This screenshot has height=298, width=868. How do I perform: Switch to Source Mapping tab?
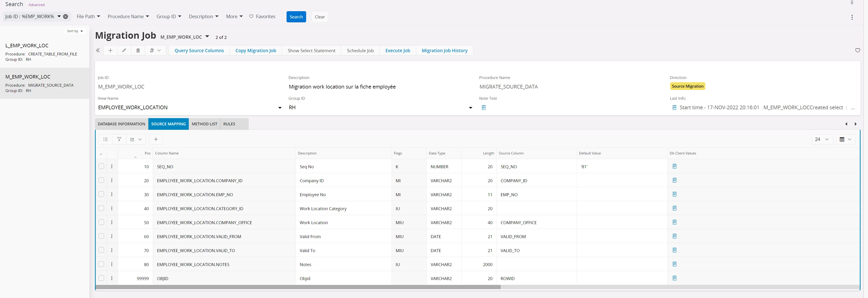(168, 124)
